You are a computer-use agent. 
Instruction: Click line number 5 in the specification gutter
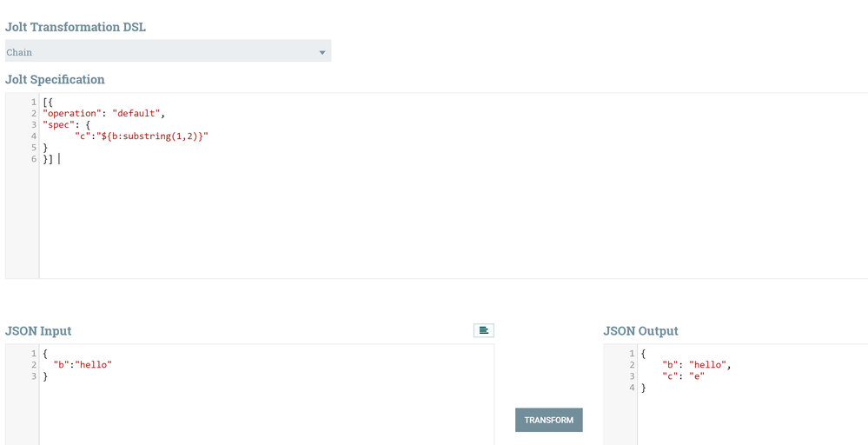(34, 148)
